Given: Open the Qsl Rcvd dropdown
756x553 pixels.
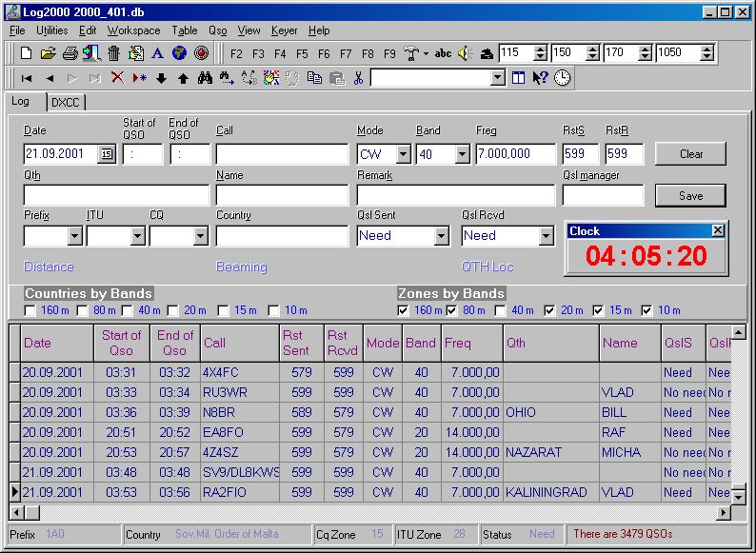Looking at the screenshot, I should tap(546, 236).
